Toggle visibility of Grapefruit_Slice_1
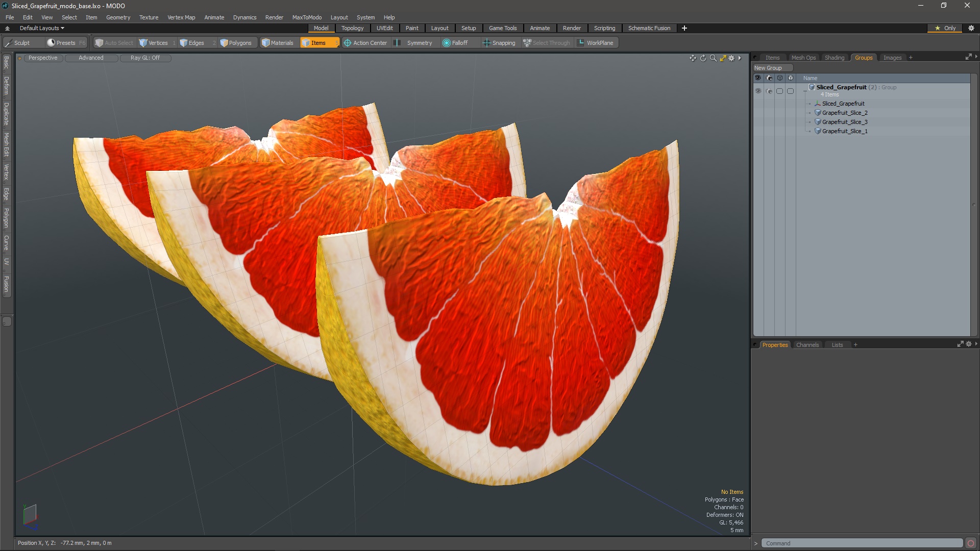This screenshot has width=980, height=551. (x=758, y=131)
